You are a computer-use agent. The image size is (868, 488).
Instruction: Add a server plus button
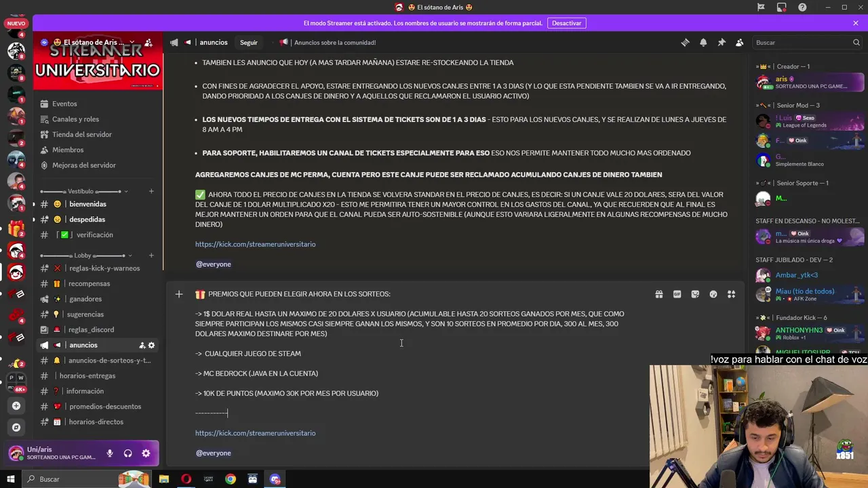coord(16,406)
